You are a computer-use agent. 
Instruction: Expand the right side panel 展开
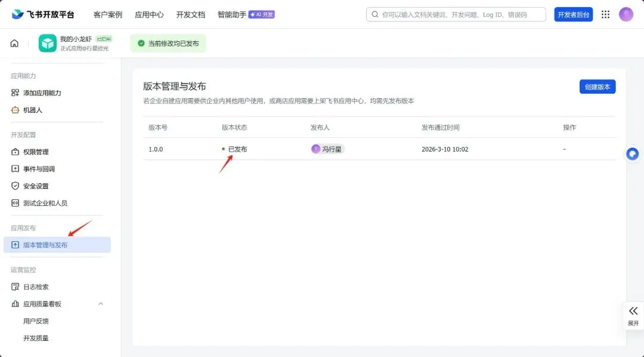[x=633, y=316]
